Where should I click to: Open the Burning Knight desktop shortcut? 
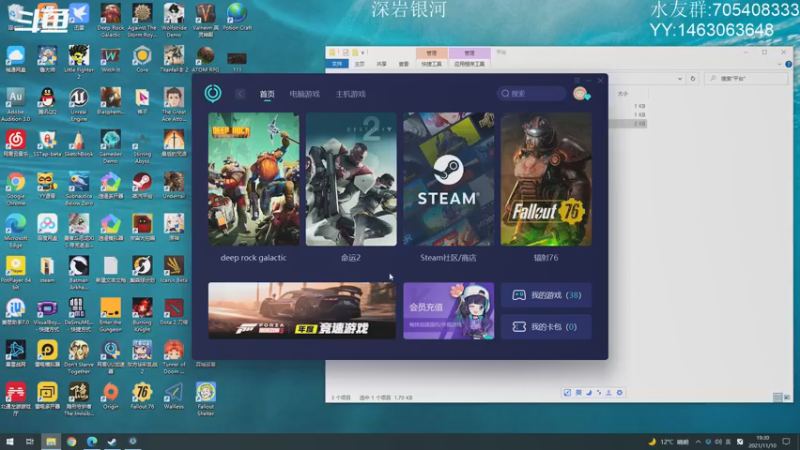(142, 315)
